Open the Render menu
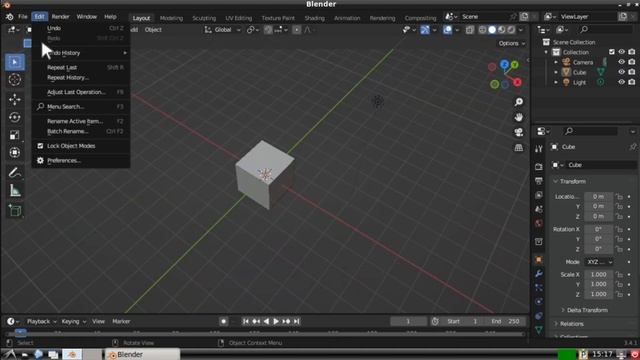The height and width of the screenshot is (360, 640). pos(60,17)
